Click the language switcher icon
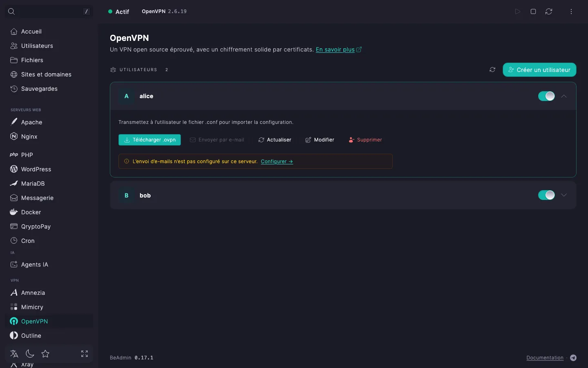Screen dimensions: 588x368 pyautogui.click(x=14, y=354)
